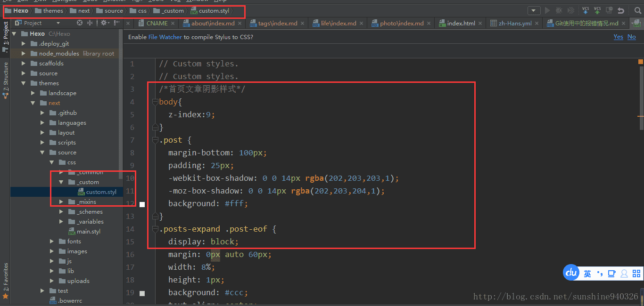Click the _custom breadcrumb in navigation bar

(x=169, y=10)
